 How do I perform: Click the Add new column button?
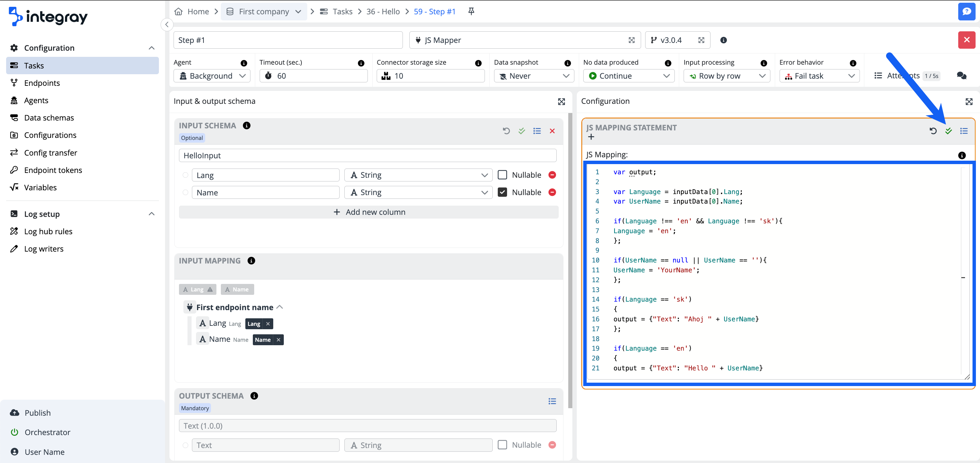tap(368, 212)
